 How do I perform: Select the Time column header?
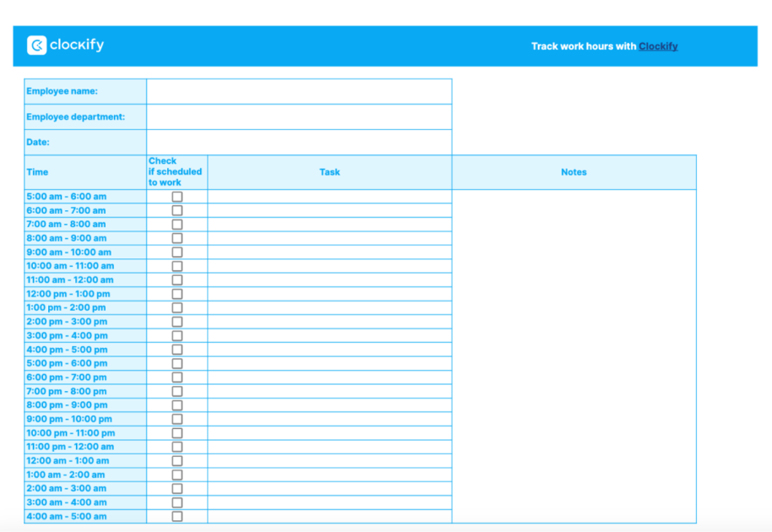37,171
